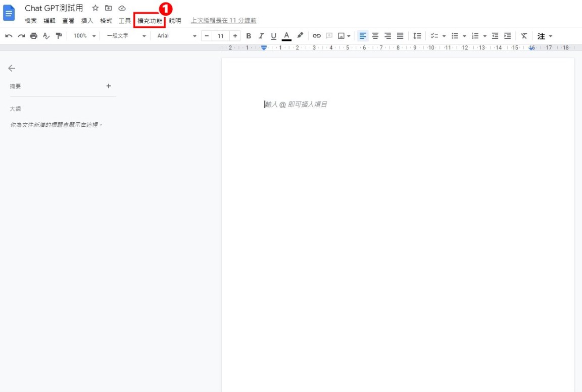The image size is (582, 392).
Task: Open the 一般文字 paragraph style dropdown
Action: (x=126, y=36)
